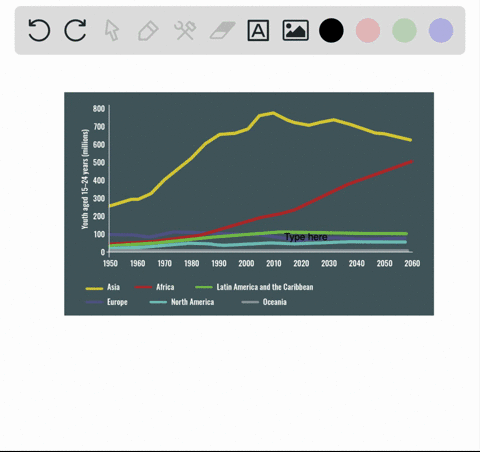Click the Asia legend label
The width and height of the screenshot is (480, 452).
pyautogui.click(x=113, y=287)
